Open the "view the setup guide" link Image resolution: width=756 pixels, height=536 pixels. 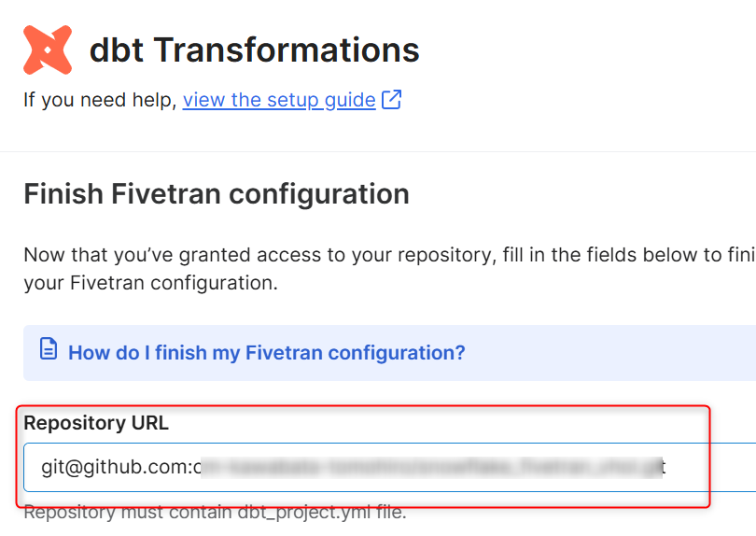pyautogui.click(x=279, y=100)
